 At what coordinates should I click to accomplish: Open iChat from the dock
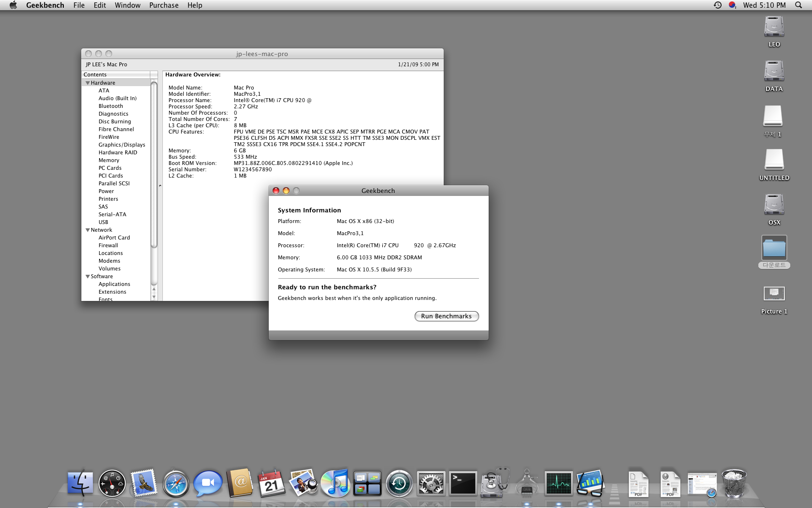point(208,483)
